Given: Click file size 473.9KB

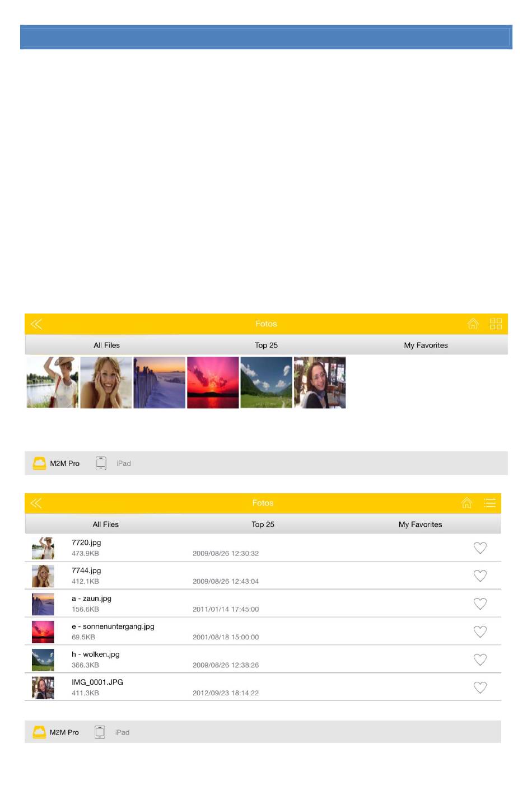Looking at the screenshot, I should click(85, 554).
